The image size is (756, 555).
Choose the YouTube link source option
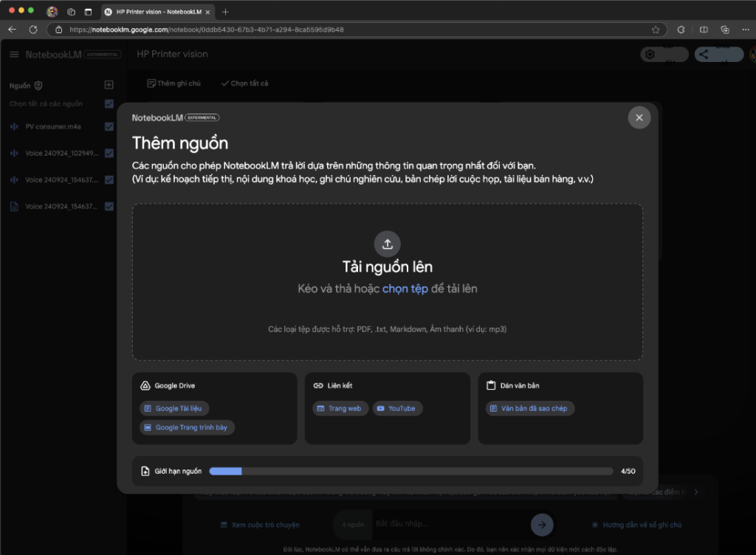pyautogui.click(x=397, y=408)
